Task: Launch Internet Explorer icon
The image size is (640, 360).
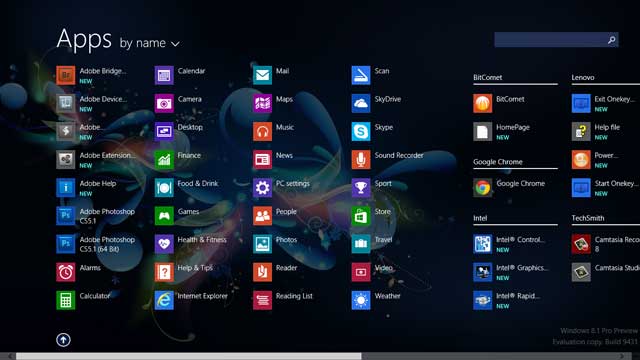Action: pos(164,300)
